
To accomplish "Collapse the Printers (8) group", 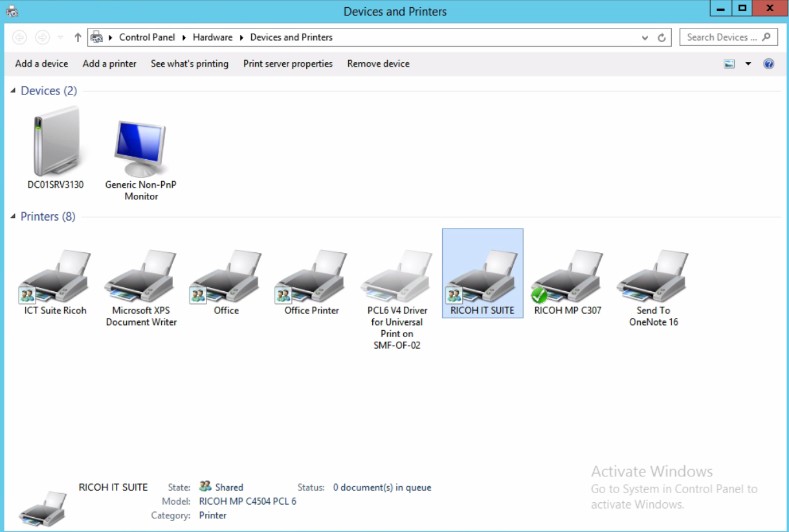I will click(13, 217).
